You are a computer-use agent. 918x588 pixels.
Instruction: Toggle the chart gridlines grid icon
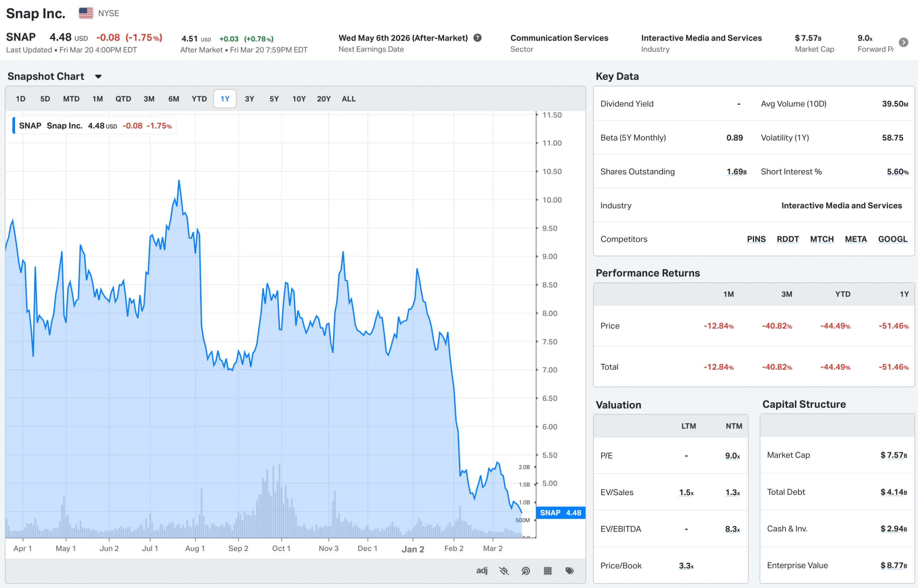(x=548, y=571)
